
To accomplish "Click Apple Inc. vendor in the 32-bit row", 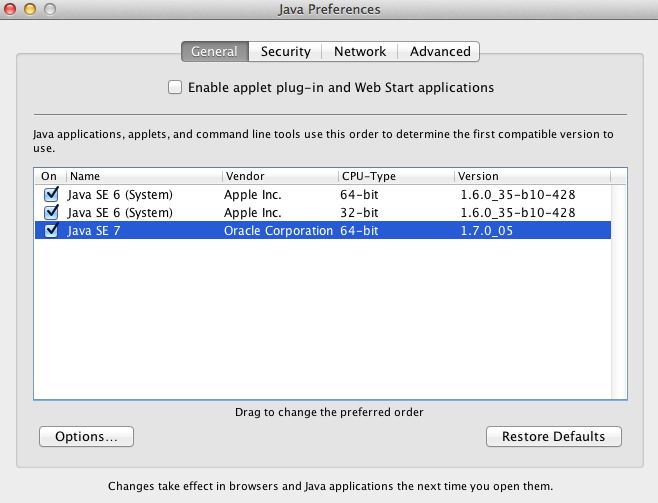I will (x=253, y=213).
